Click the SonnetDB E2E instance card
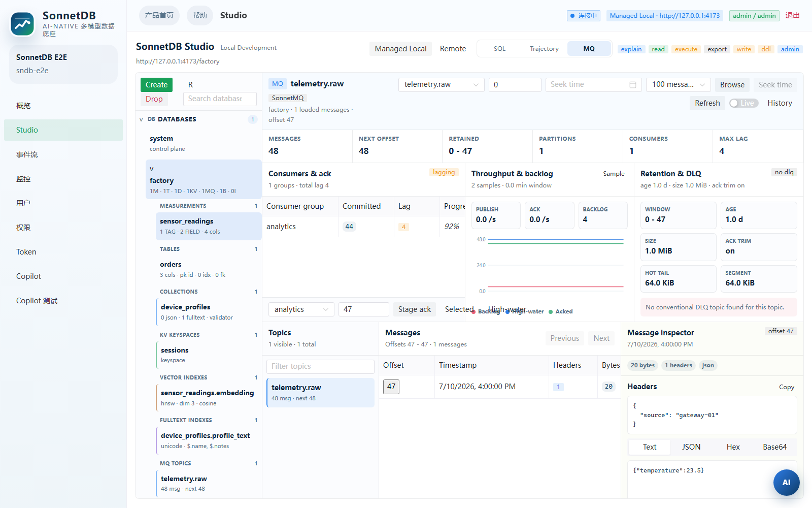Screen dimensions: 812x508 (63, 64)
